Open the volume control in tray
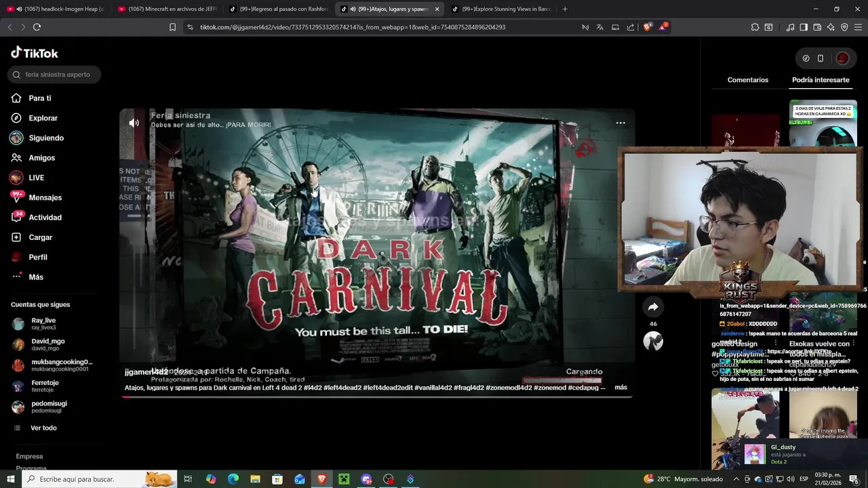The image size is (868, 488). pyautogui.click(x=789, y=479)
